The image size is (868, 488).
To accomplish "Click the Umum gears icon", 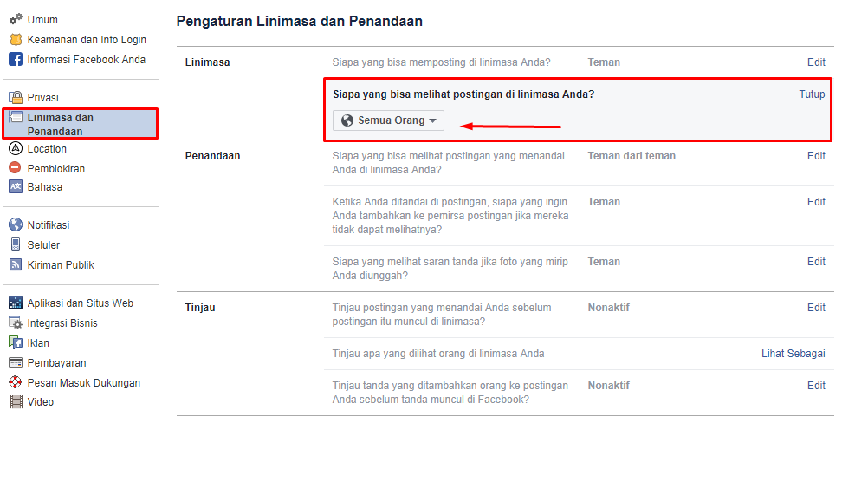I will tap(15, 19).
